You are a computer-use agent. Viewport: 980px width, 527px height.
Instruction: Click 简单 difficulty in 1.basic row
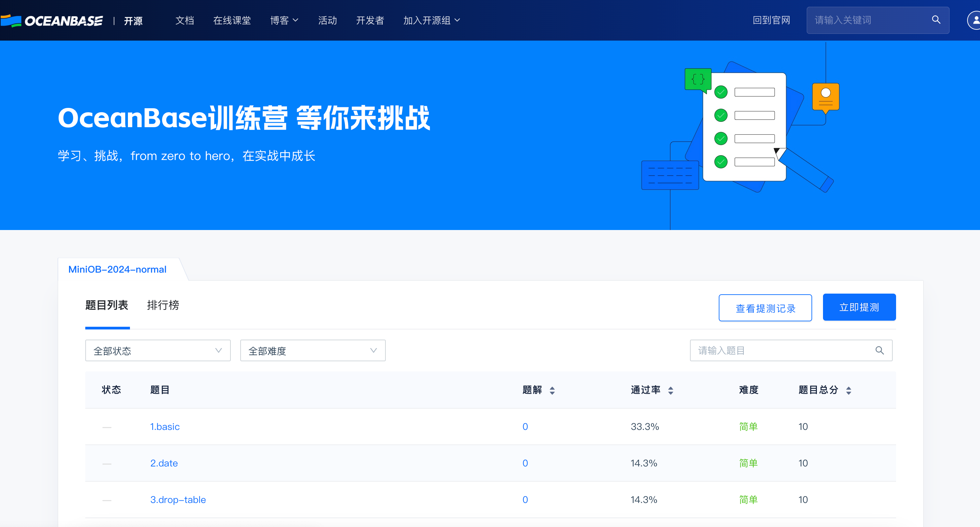coord(748,427)
